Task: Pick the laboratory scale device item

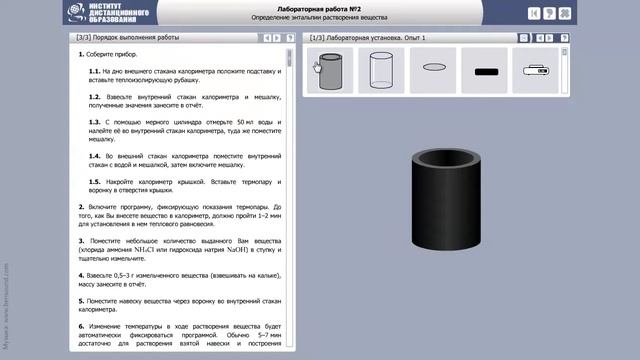Action: pyautogui.click(x=536, y=71)
